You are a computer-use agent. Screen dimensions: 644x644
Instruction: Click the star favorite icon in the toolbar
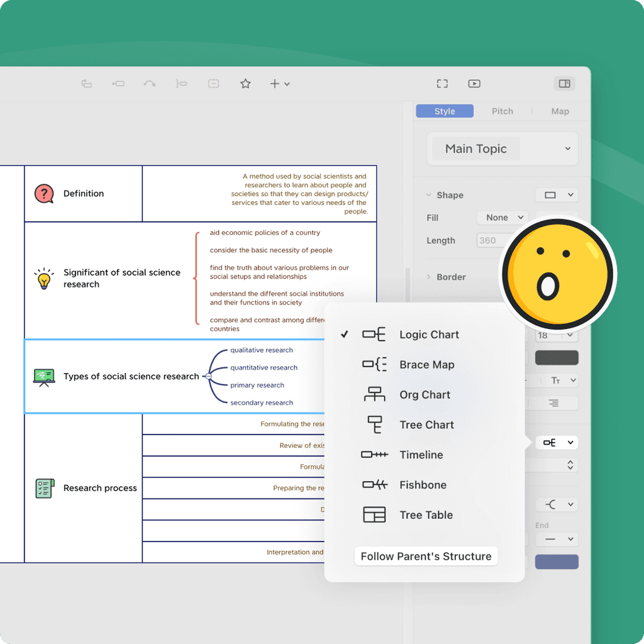click(x=245, y=83)
